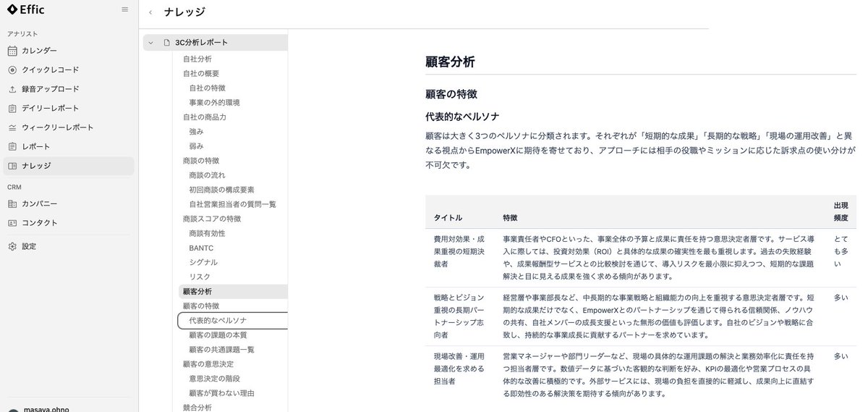Click the file icon beside 3C分析レポート
This screenshot has width=868, height=412.
[x=166, y=43]
